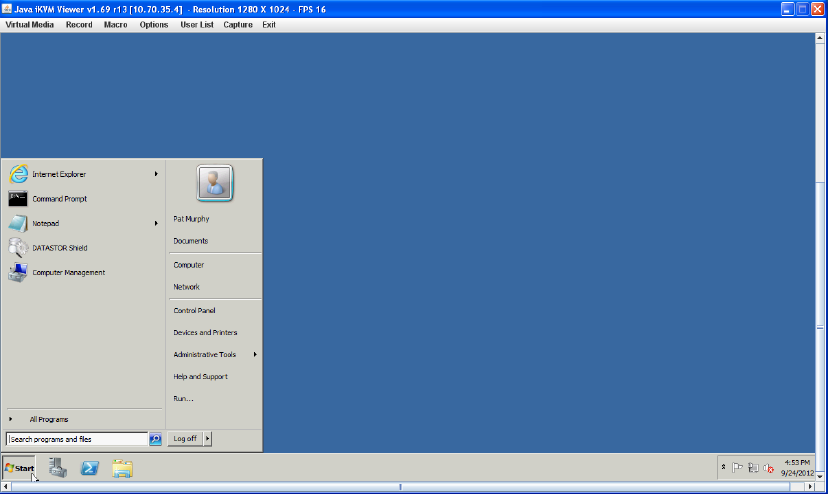Open the Capture menu
This screenshot has width=828, height=494.
tap(238, 25)
